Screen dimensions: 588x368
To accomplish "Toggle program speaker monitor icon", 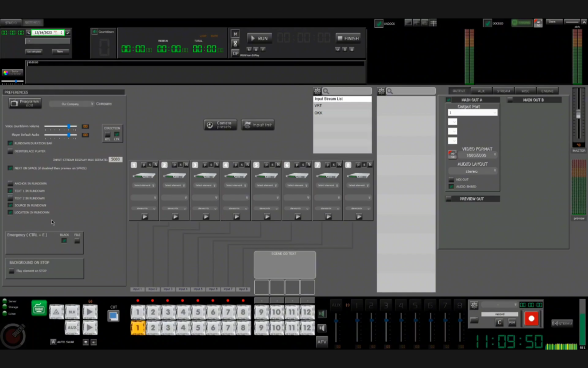I will [x=322, y=313].
